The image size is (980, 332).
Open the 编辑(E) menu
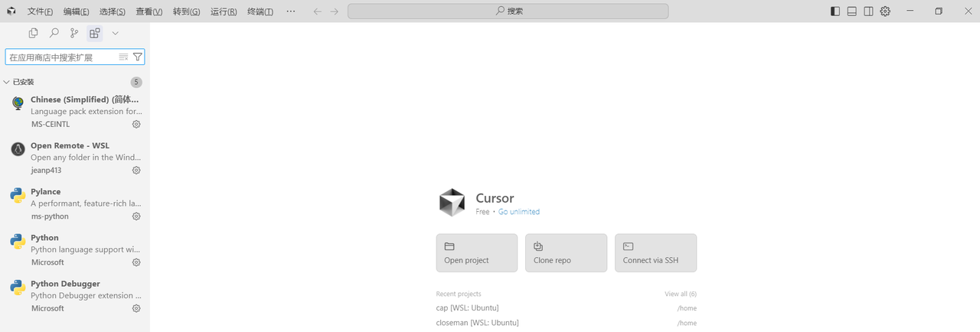coord(76,11)
